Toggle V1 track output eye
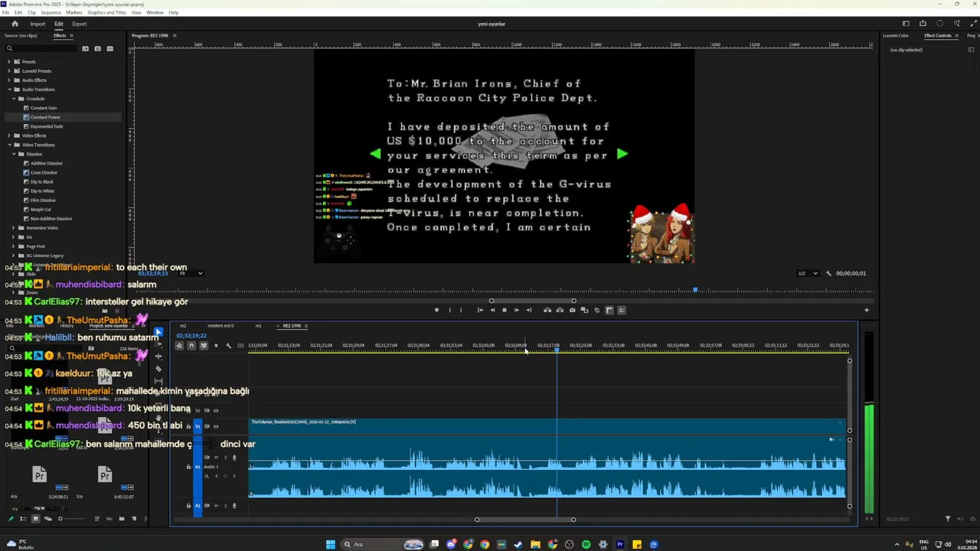The width and height of the screenshot is (980, 551). pos(216,425)
